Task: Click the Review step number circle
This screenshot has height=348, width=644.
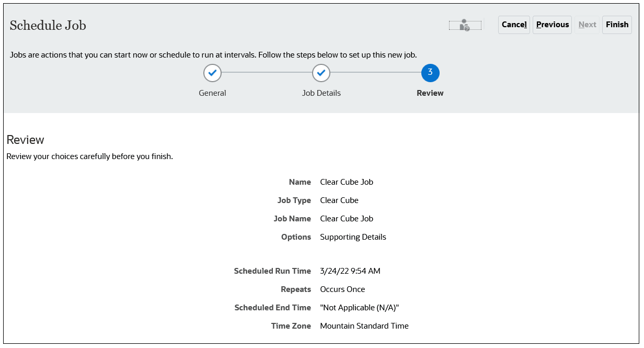Action: 430,73
